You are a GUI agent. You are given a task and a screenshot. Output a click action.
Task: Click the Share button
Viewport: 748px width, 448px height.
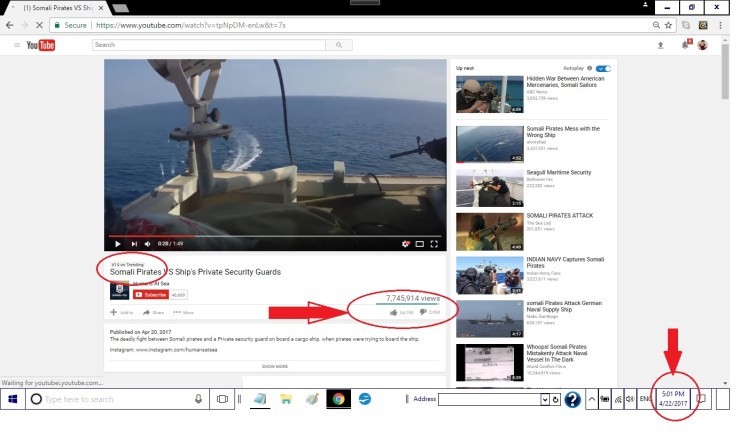153,313
